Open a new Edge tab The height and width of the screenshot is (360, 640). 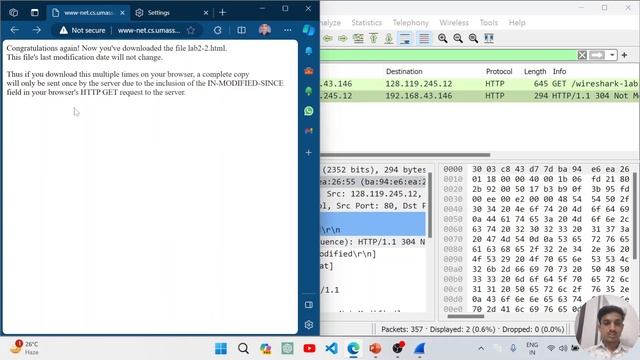(222, 13)
